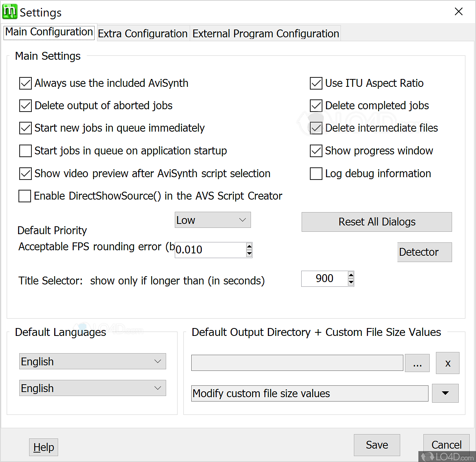This screenshot has width=476, height=462.
Task: Decrease the Title Selector seconds value
Action: (351, 282)
